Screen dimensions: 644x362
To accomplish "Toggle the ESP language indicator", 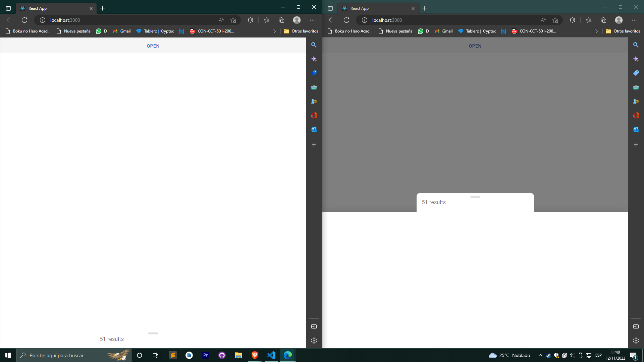I will pos(599,355).
